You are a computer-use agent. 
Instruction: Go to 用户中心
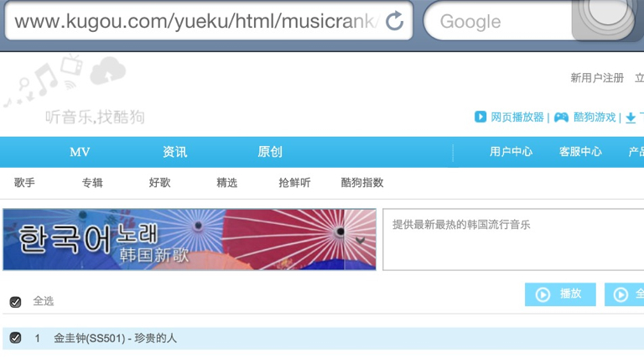511,152
